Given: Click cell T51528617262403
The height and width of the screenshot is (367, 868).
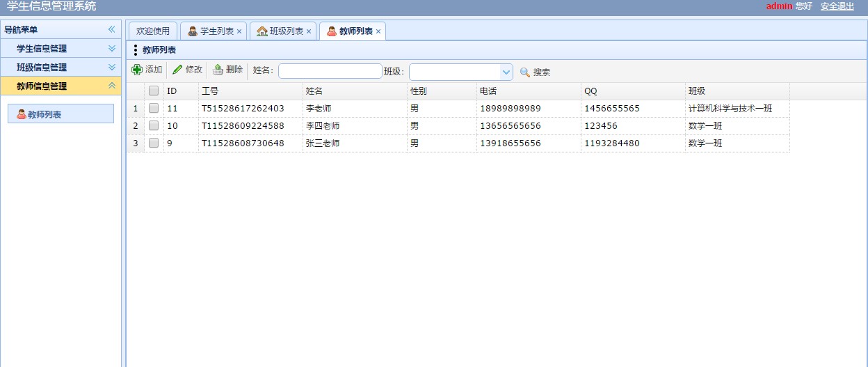Looking at the screenshot, I should [243, 109].
